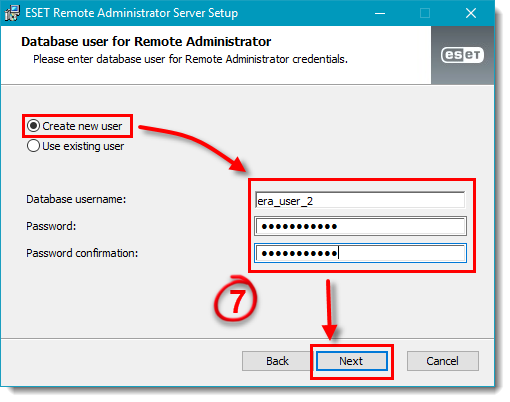
Task: Click the Database username input field
Action: coord(360,200)
